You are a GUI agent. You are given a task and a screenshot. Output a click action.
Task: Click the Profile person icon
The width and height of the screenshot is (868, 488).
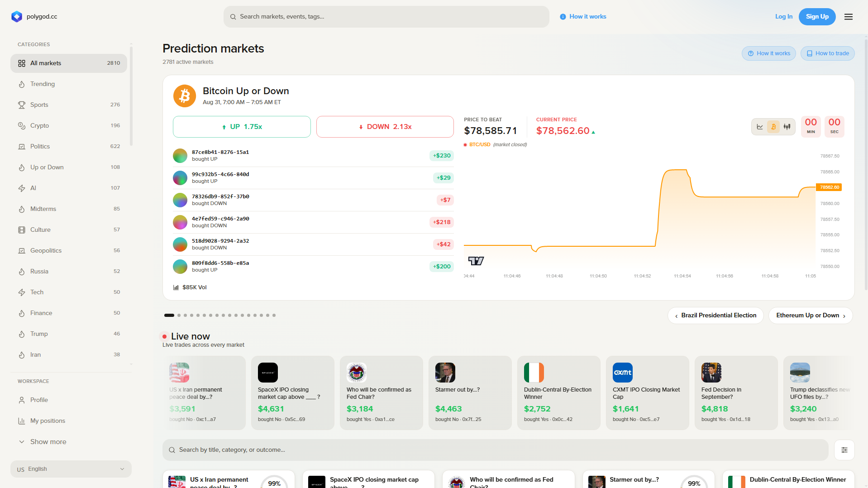point(22,400)
